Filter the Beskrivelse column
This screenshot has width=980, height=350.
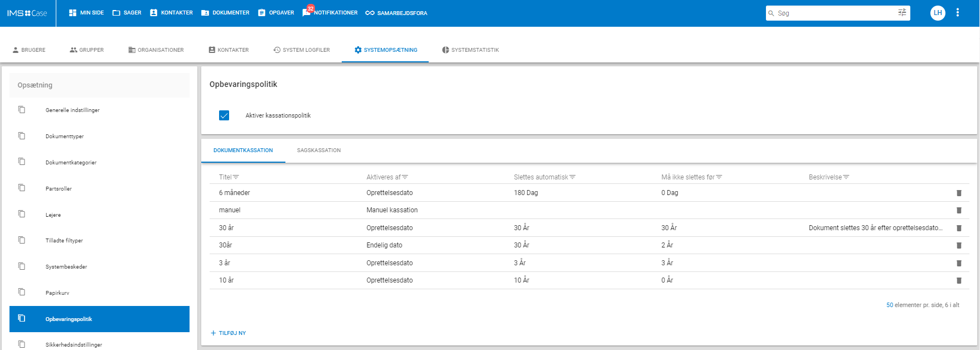(x=846, y=177)
